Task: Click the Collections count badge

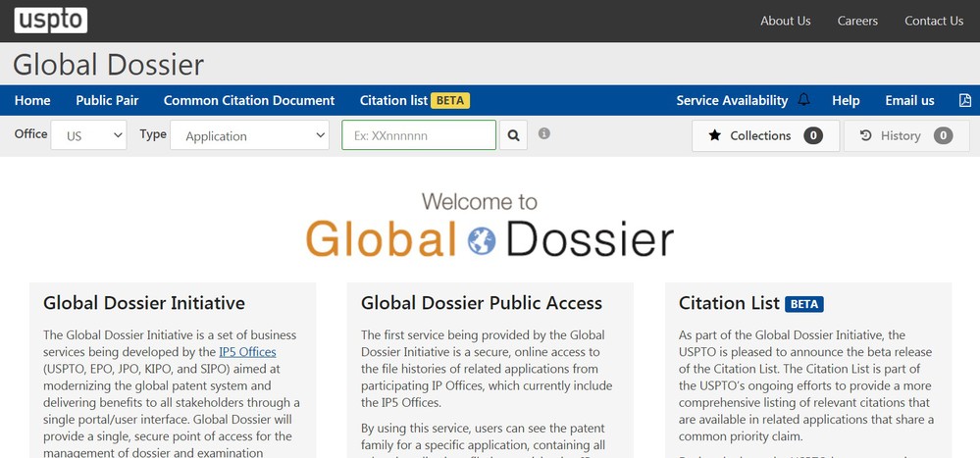Action: point(813,135)
